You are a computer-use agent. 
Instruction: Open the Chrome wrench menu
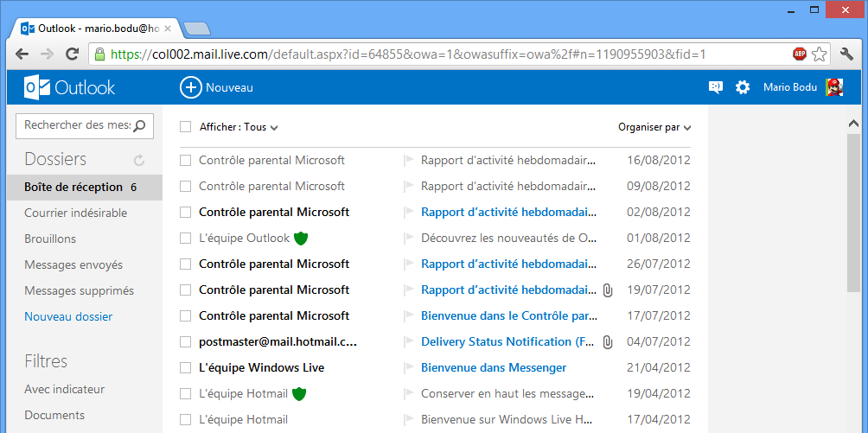click(846, 54)
